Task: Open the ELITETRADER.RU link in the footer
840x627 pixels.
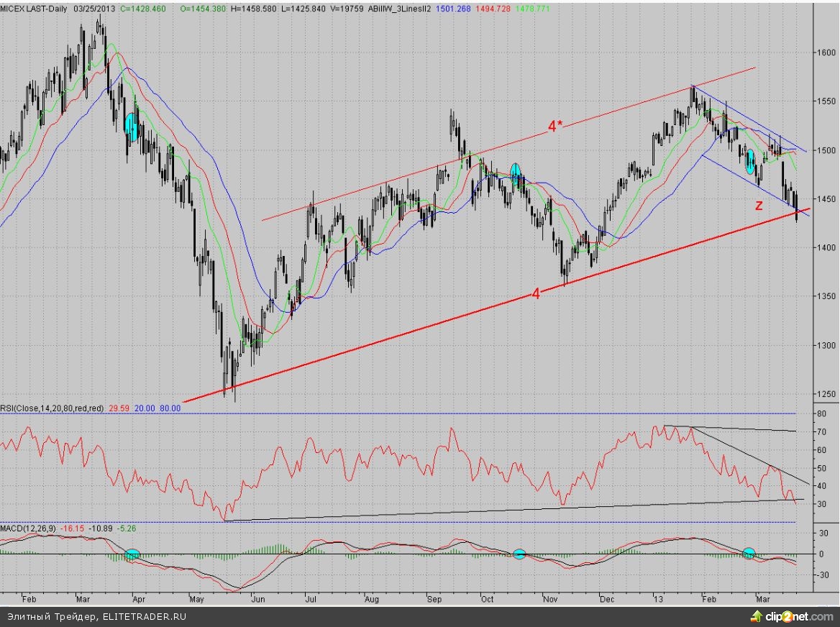Action: tap(145, 616)
